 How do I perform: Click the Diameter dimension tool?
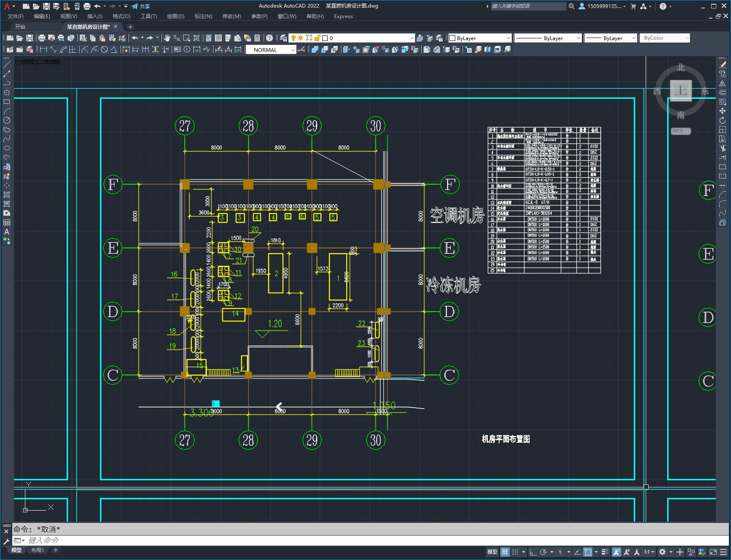(x=104, y=49)
